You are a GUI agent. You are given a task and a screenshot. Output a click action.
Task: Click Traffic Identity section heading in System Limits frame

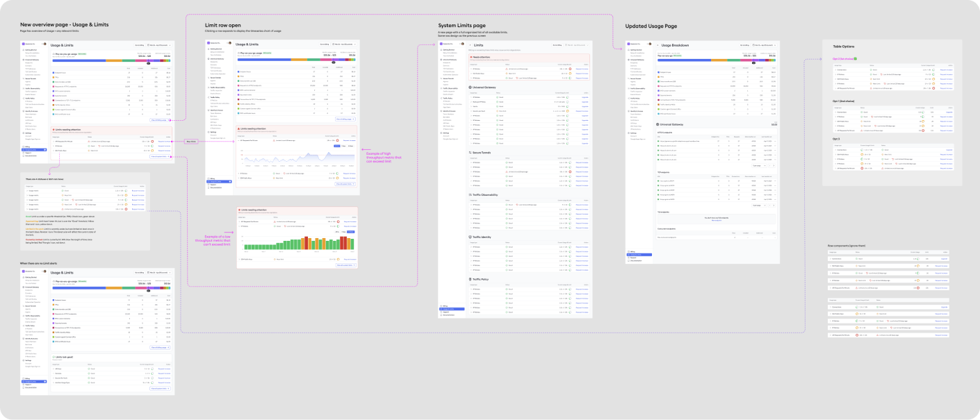(483, 237)
